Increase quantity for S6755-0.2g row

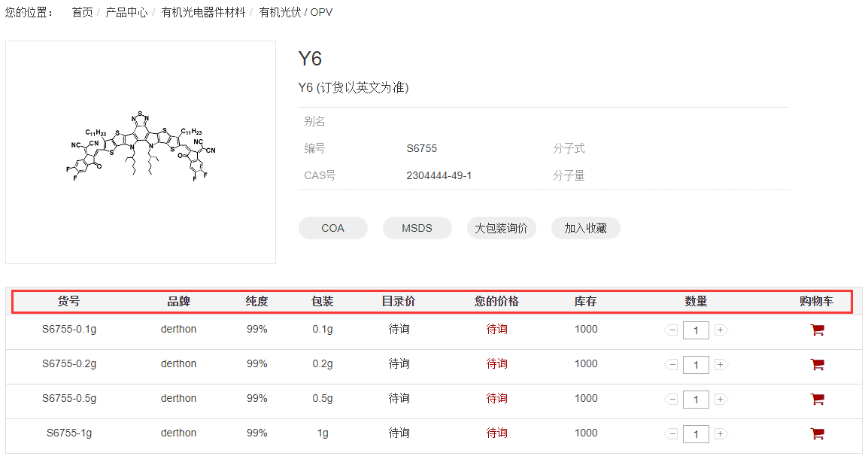(x=720, y=365)
